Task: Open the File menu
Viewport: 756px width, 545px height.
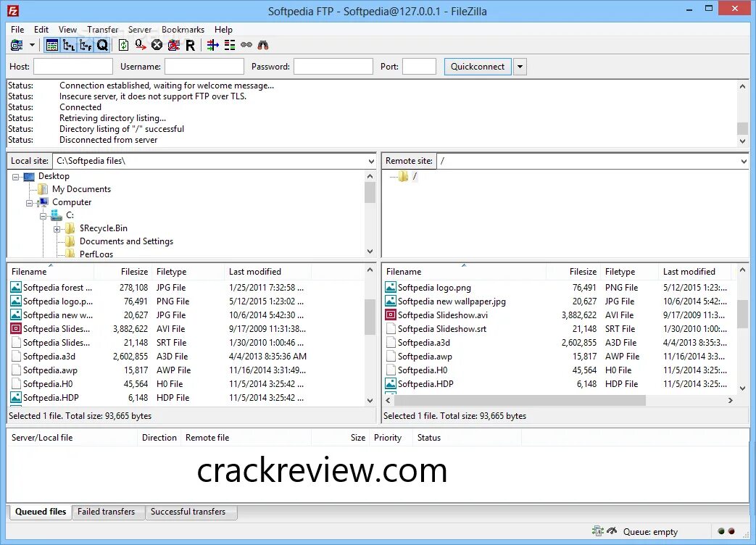Action: tap(17, 30)
